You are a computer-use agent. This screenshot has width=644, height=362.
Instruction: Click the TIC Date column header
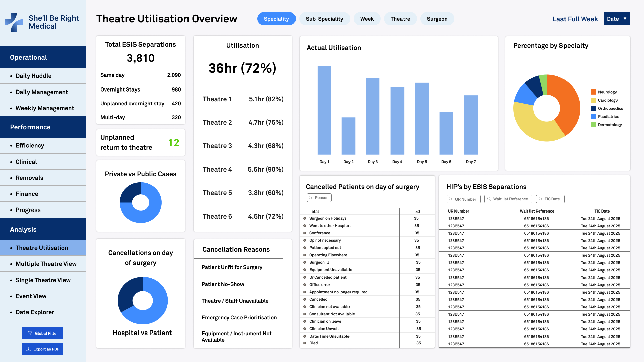pos(602,211)
